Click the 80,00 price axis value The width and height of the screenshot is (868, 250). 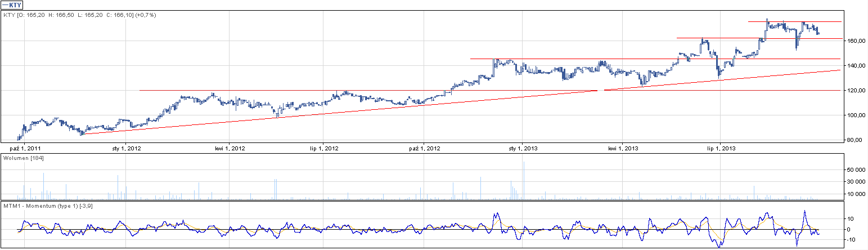pyautogui.click(x=856, y=140)
